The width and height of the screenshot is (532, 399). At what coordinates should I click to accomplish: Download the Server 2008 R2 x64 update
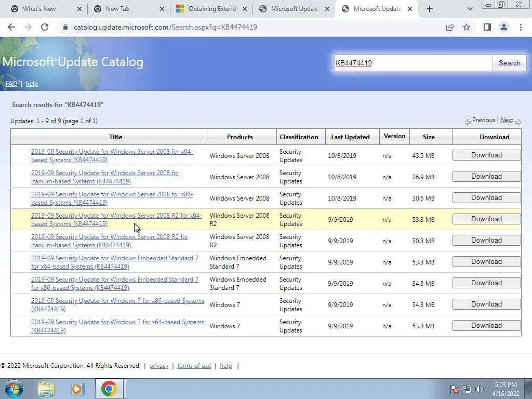(x=486, y=219)
